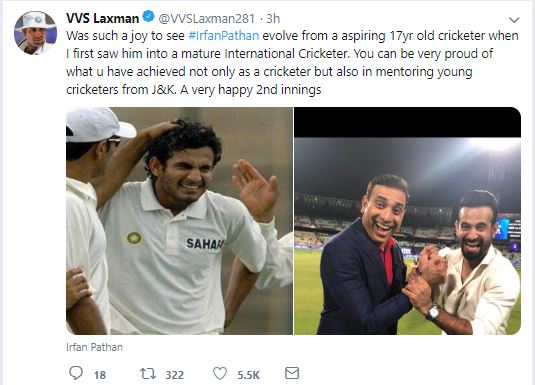The image size is (535, 385).
Task: Click the VVS Laxman display name
Action: coord(103,18)
